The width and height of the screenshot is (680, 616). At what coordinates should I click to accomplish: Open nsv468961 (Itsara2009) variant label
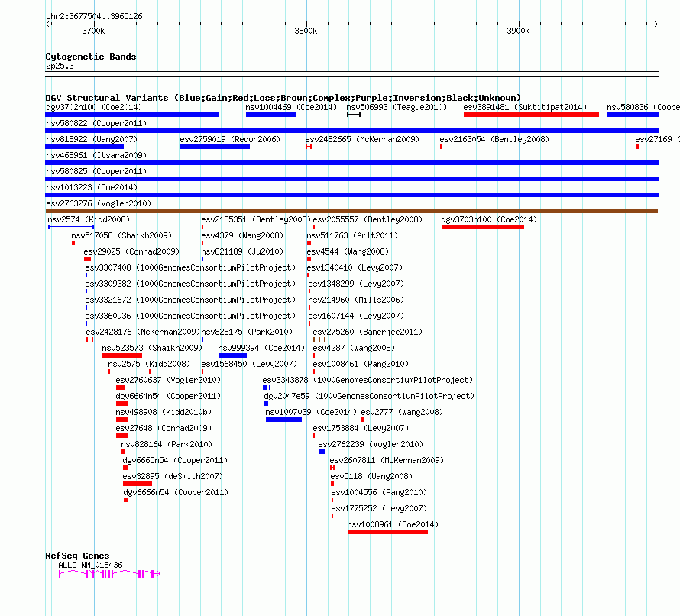[x=96, y=155]
